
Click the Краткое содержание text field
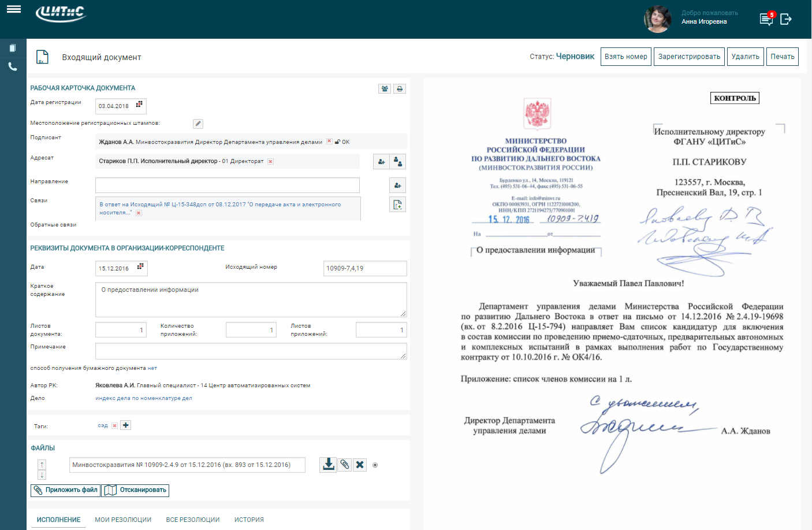251,299
